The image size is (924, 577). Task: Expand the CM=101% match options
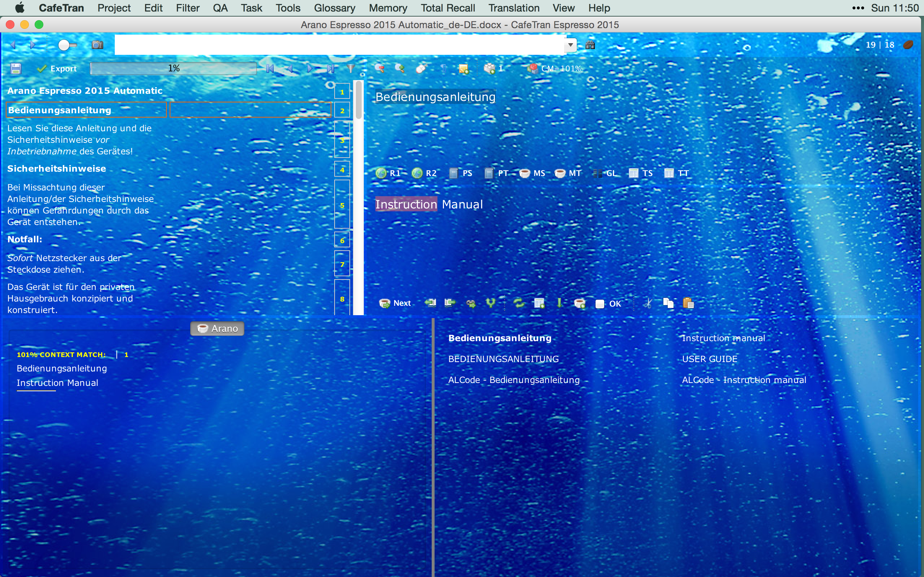555,69
